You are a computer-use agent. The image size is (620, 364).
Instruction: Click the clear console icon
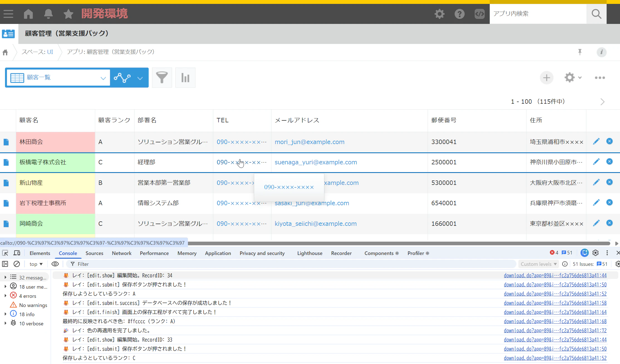(17, 264)
